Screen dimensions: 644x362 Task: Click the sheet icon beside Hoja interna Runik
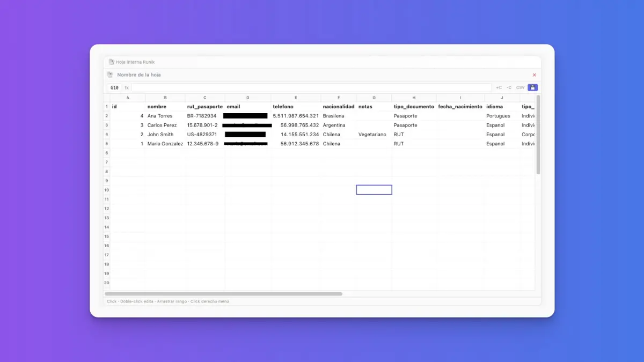tap(112, 62)
